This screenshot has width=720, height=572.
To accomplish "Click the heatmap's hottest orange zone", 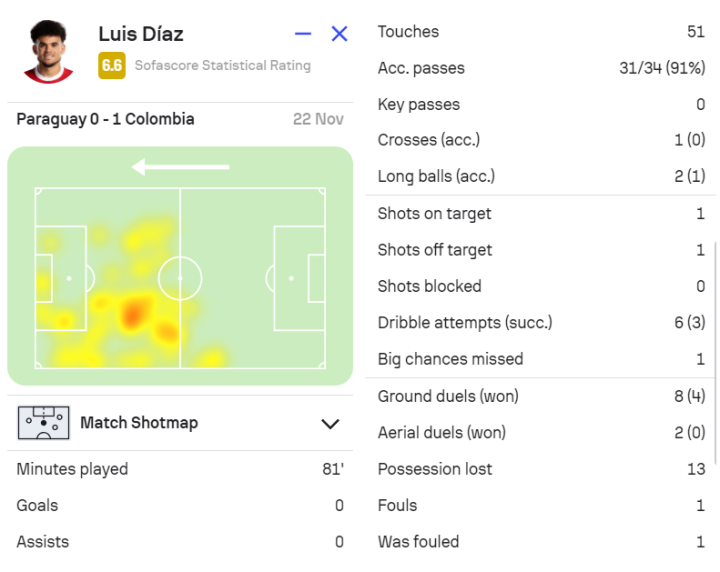I will tap(133, 314).
